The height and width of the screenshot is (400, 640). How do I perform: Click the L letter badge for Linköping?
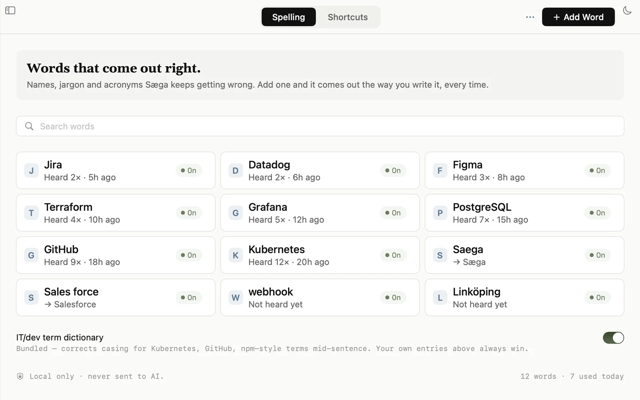(x=440, y=298)
